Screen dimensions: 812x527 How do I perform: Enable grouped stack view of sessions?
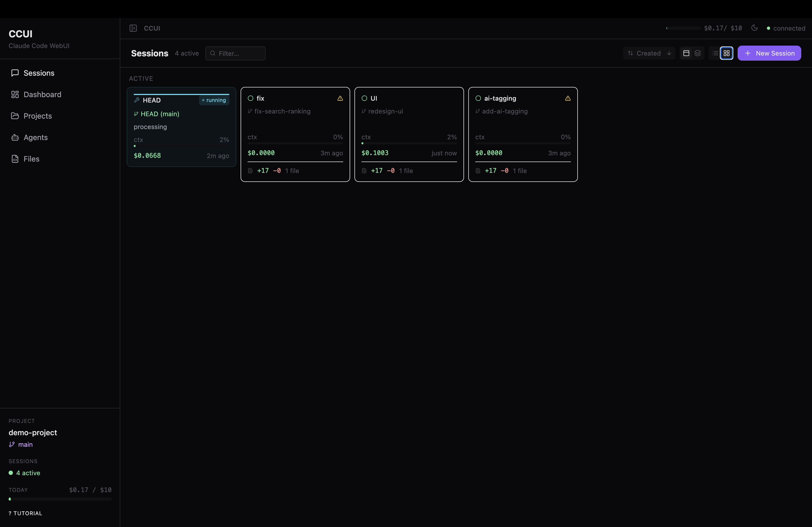(698, 53)
